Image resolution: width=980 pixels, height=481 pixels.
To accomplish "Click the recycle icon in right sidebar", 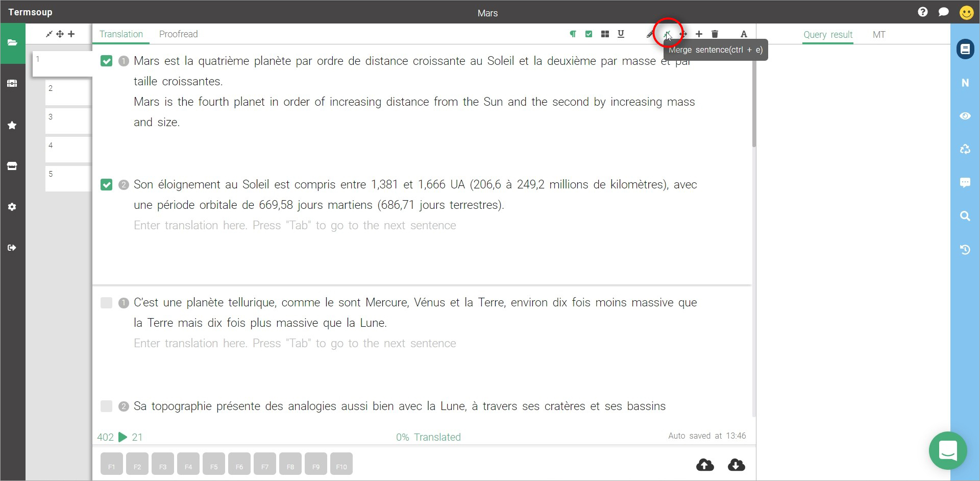I will pyautogui.click(x=965, y=149).
